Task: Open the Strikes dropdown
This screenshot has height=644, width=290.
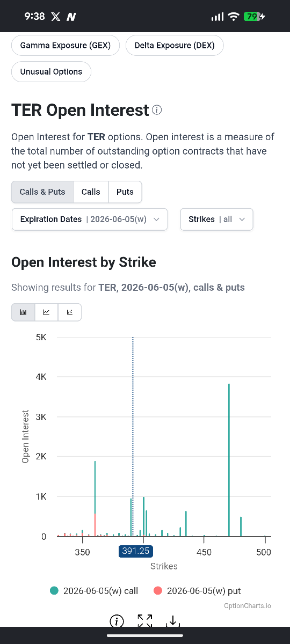Action: click(216, 219)
